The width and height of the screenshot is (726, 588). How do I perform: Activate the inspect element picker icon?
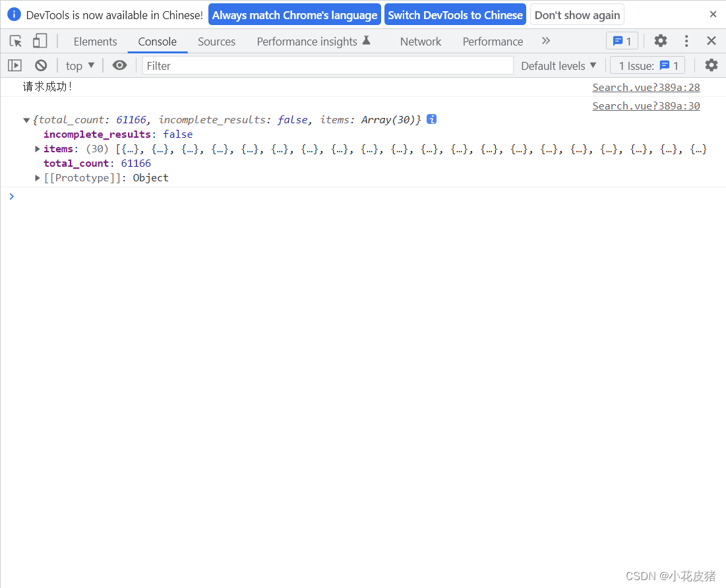16,42
